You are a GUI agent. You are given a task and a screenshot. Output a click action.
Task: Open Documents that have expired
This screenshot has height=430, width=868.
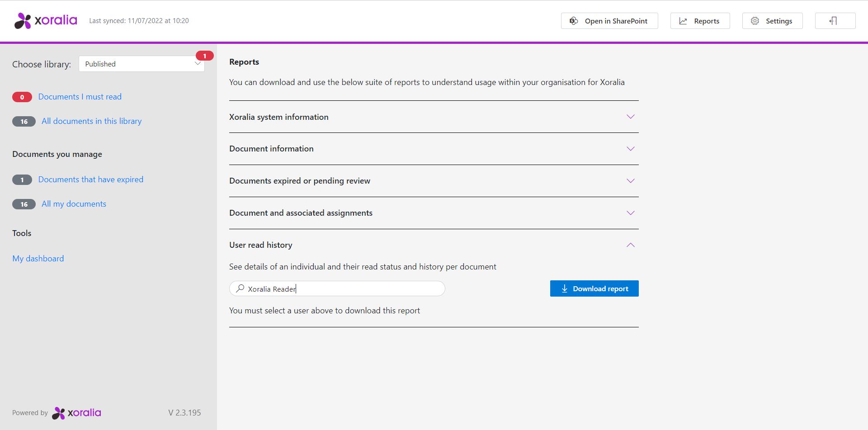click(x=91, y=180)
